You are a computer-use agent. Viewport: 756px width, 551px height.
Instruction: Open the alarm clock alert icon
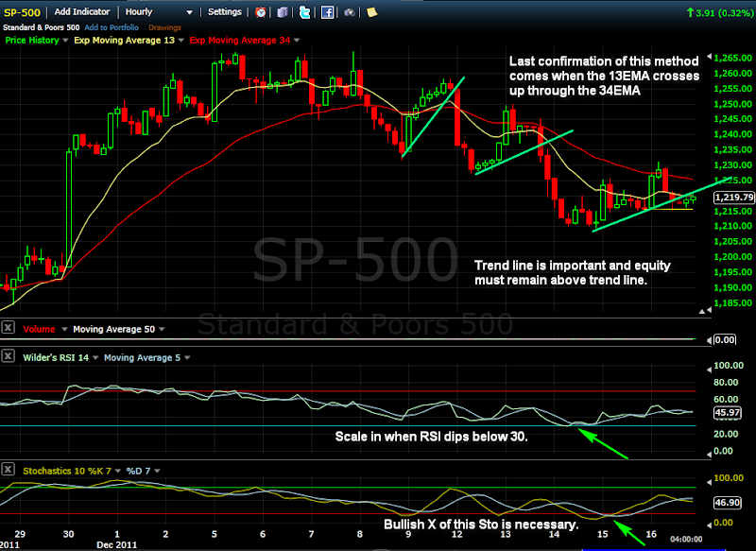[x=261, y=12]
